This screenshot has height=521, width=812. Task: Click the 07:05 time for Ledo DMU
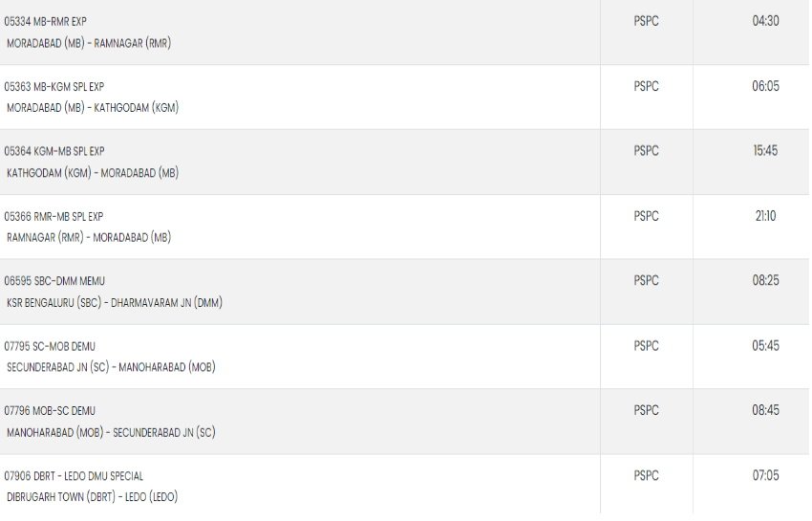pos(765,475)
